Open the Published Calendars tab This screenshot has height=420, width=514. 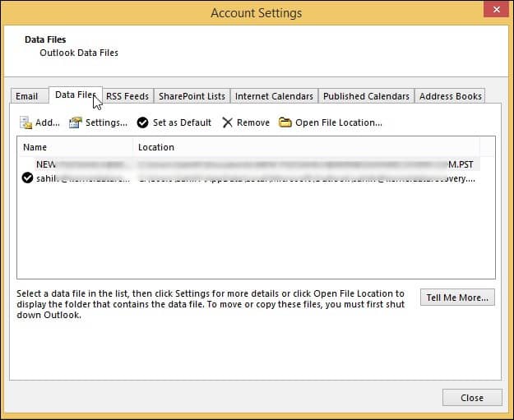click(x=366, y=96)
